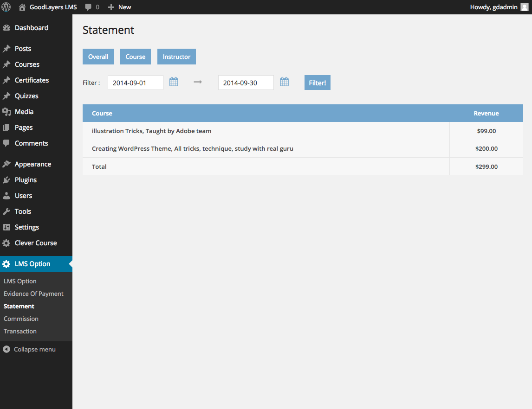Open the Settings menu
The height and width of the screenshot is (409, 532).
36,227
